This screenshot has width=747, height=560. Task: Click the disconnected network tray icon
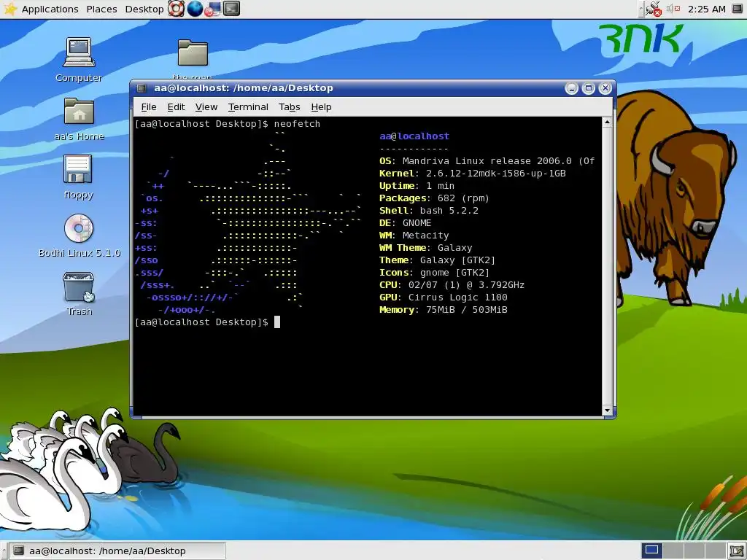pos(653,9)
